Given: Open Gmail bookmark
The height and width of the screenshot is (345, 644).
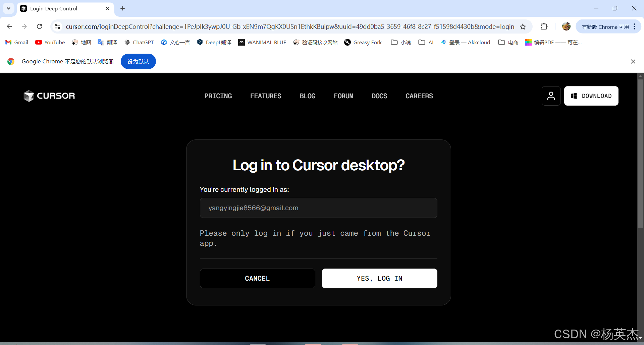Looking at the screenshot, I should point(17,42).
